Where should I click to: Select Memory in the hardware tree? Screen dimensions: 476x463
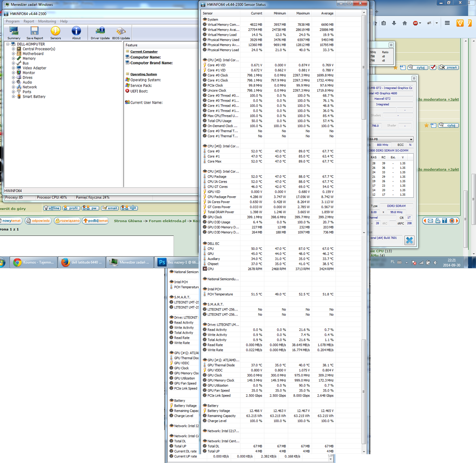pyautogui.click(x=29, y=58)
